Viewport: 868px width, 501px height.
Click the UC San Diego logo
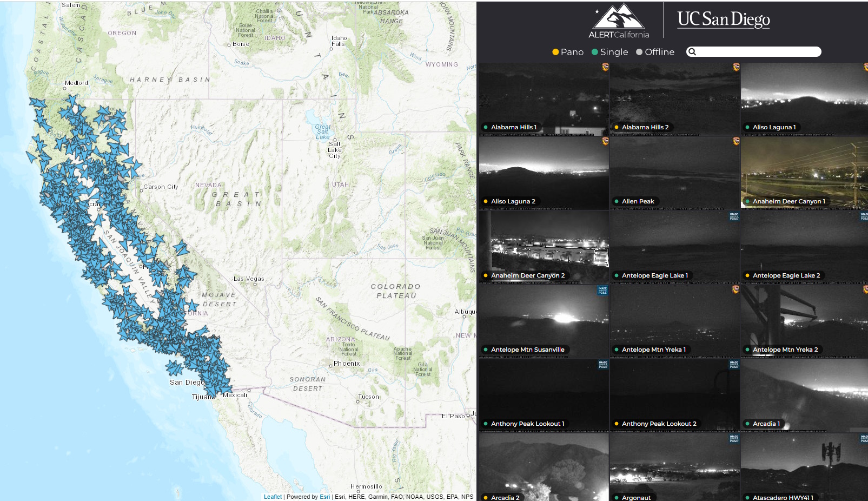pos(723,19)
